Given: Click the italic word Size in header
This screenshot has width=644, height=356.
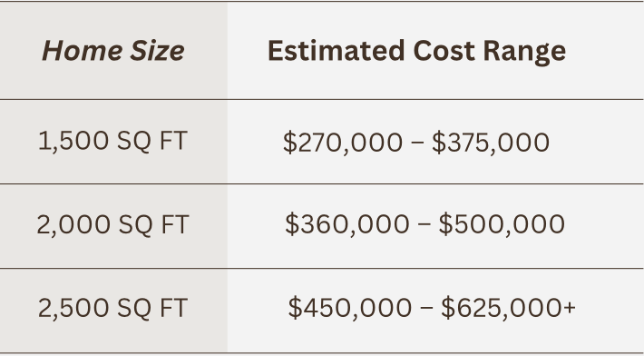Looking at the screenshot, I should coord(157,51).
